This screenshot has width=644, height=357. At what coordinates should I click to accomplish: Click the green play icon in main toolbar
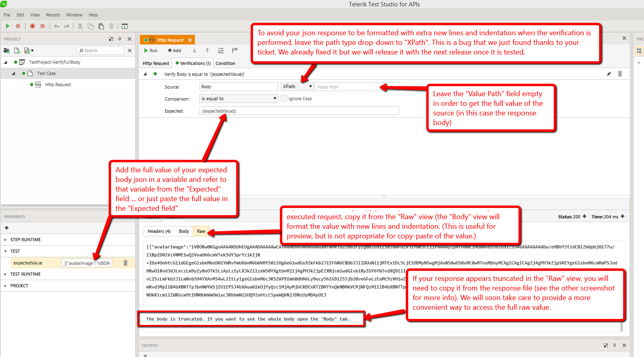8,26
